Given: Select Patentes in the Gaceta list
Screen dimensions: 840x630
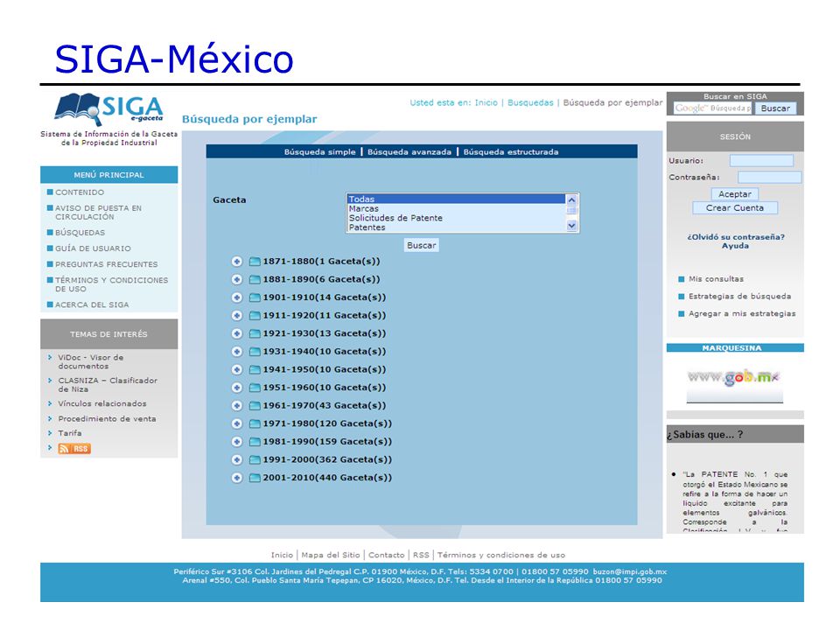Looking at the screenshot, I should [x=456, y=227].
